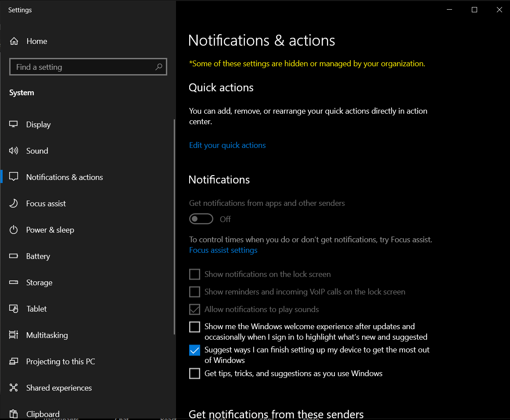Minimize the Settings window

click(449, 10)
